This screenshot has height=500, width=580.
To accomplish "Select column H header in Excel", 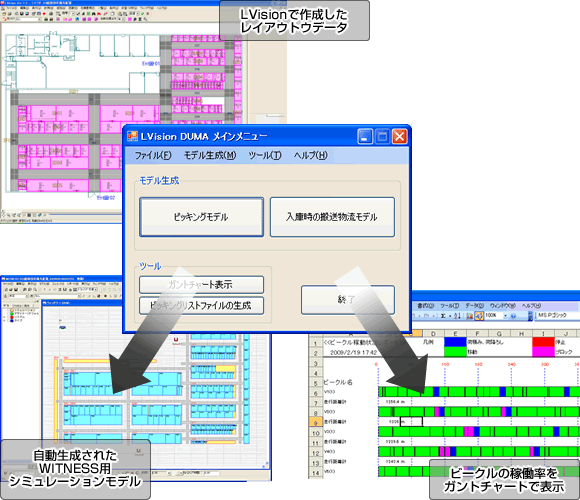I will pos(521,334).
